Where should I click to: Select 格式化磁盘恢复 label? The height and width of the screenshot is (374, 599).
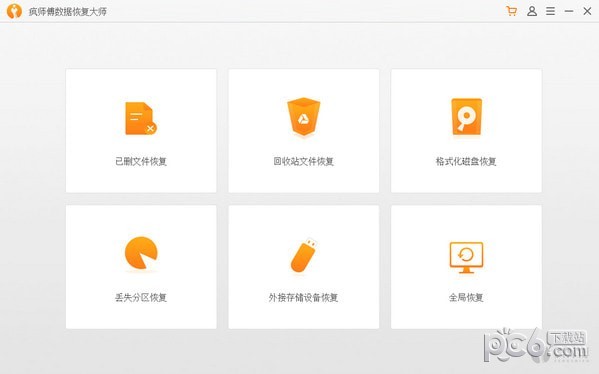point(466,161)
